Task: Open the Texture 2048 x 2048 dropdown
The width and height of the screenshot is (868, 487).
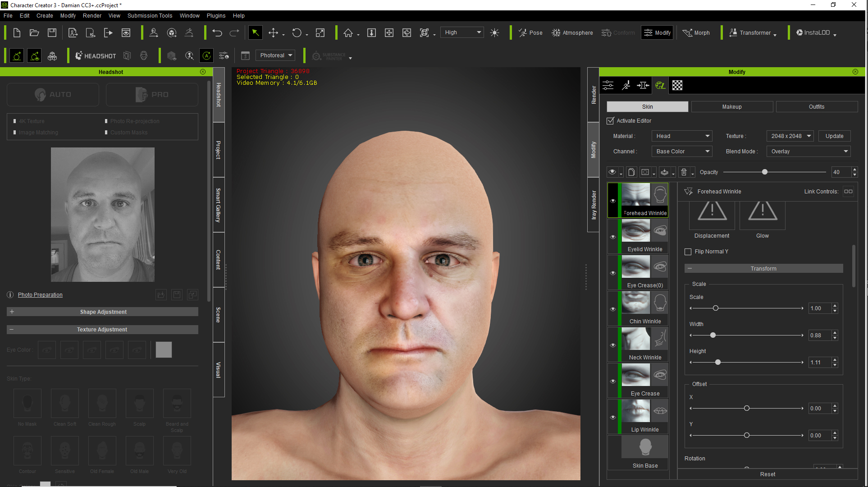Action: click(790, 136)
